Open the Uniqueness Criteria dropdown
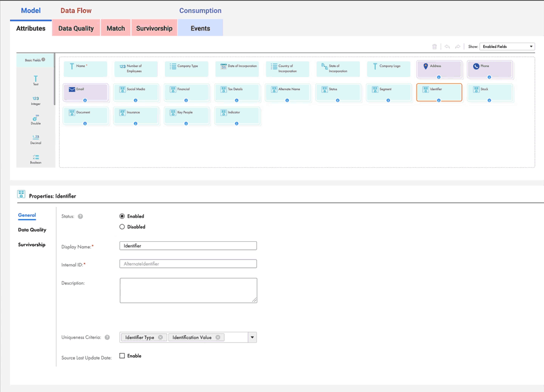Viewport: 544px width, 392px height. click(x=252, y=337)
